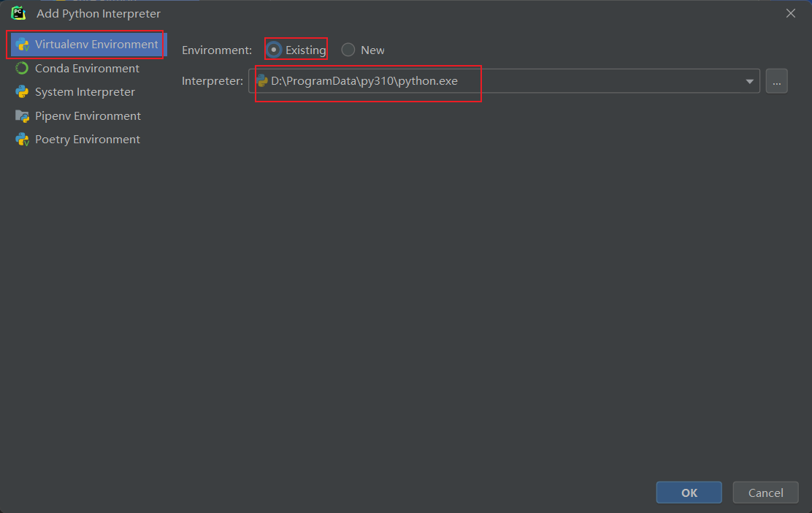Click the Interpreter: label
Image resolution: width=812 pixels, height=513 pixels.
pos(212,81)
